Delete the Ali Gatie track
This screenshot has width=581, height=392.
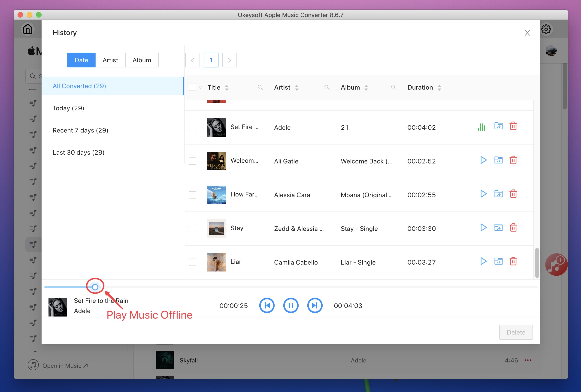pyautogui.click(x=513, y=160)
